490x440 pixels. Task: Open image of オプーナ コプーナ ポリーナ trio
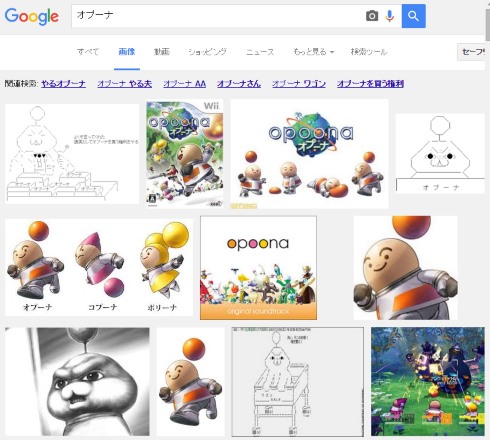99,267
